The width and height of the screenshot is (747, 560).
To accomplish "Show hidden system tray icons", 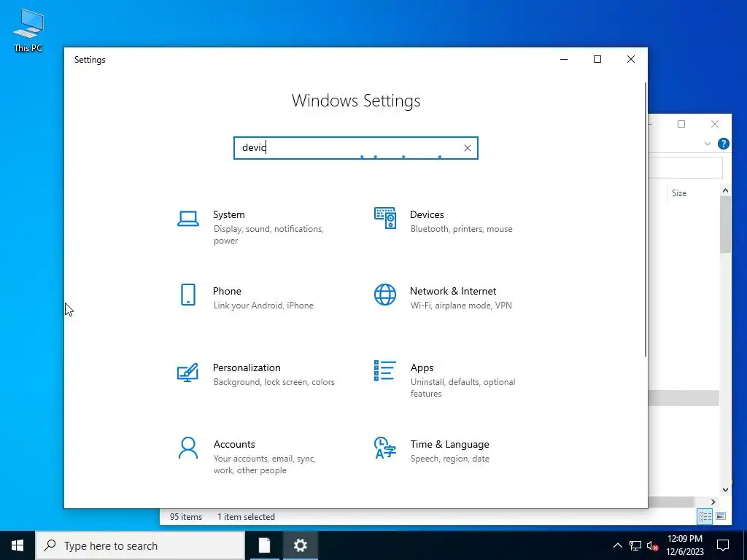I will coord(617,545).
